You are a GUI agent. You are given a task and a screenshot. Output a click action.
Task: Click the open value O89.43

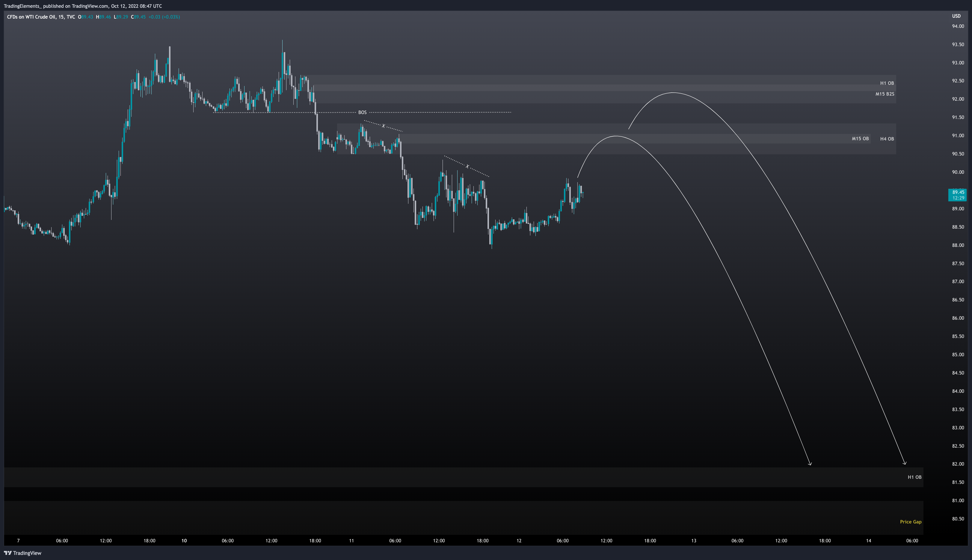click(x=85, y=17)
